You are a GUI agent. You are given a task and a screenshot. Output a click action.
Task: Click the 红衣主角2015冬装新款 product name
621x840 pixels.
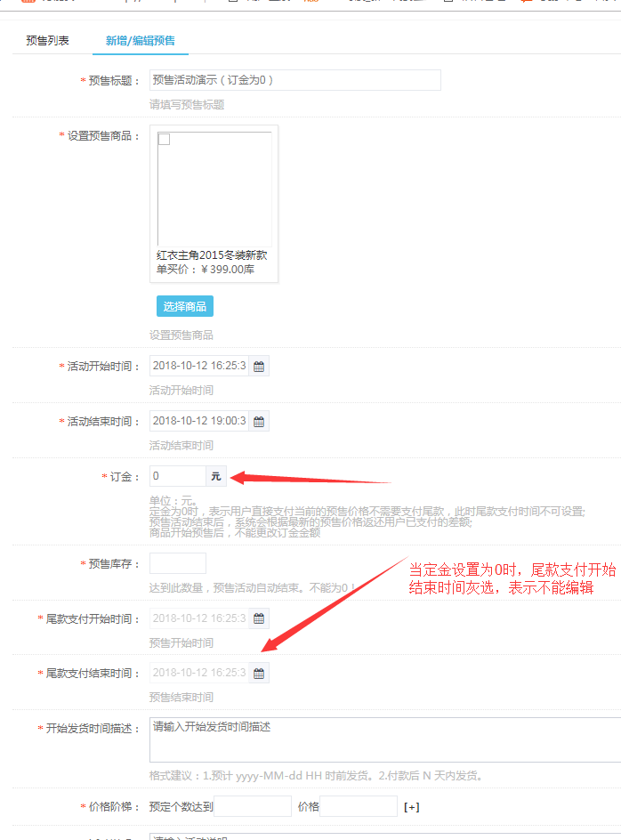point(212,255)
